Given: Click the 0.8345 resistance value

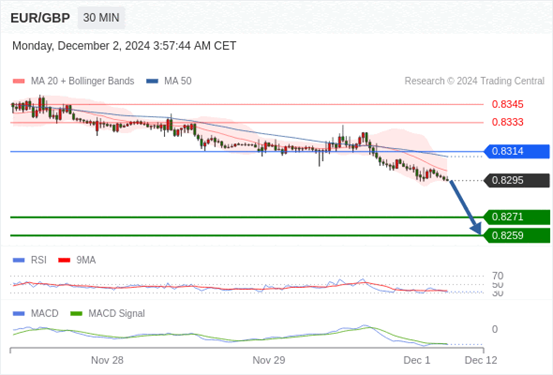Looking at the screenshot, I should [x=508, y=104].
